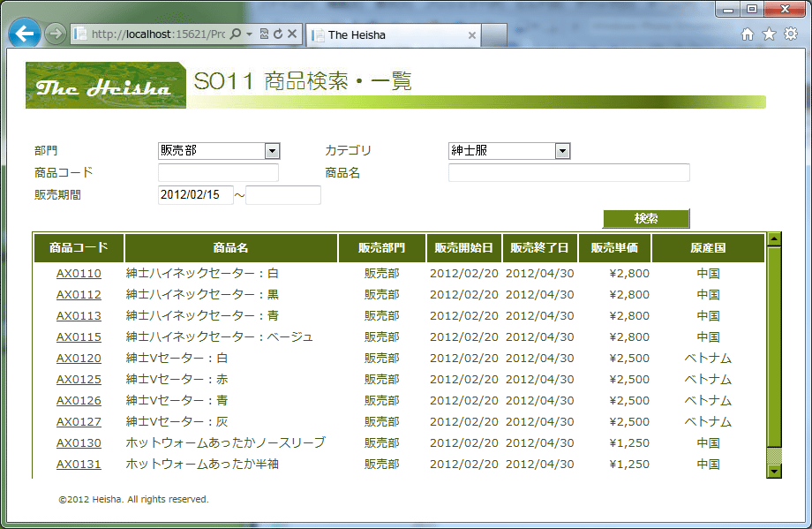The image size is (812, 529).
Task: Expand the 部門 dropdown showing 販売部
Action: pos(272,151)
